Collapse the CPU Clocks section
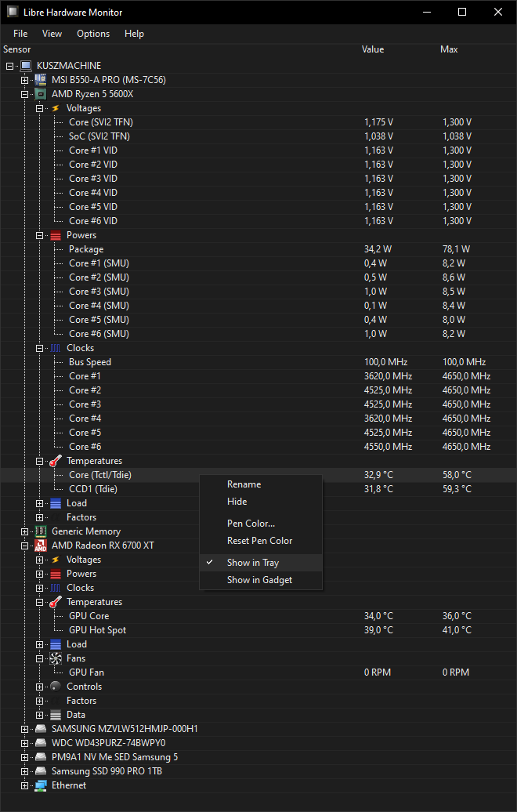Image resolution: width=517 pixels, height=812 pixels. 39,348
